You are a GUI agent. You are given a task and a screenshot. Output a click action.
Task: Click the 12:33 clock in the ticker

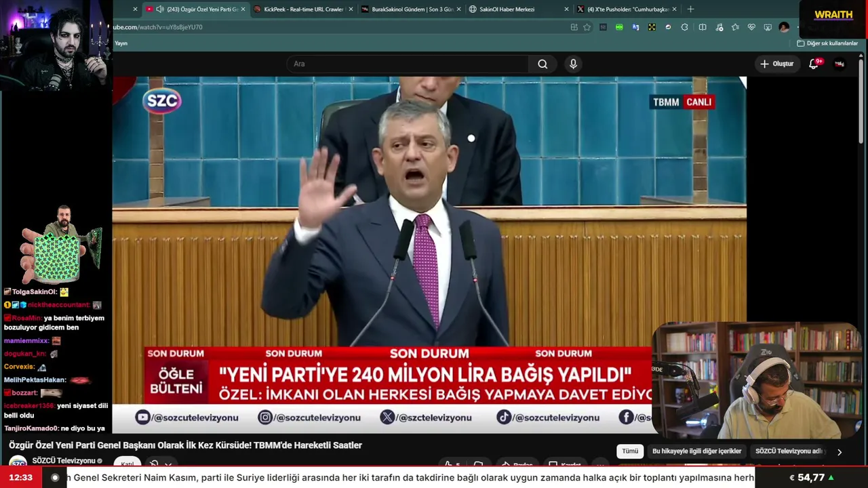(x=20, y=478)
